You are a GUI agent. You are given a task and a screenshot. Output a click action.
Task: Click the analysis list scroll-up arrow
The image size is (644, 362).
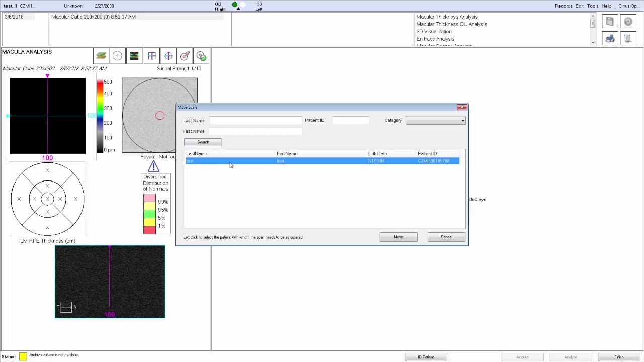coord(593,16)
